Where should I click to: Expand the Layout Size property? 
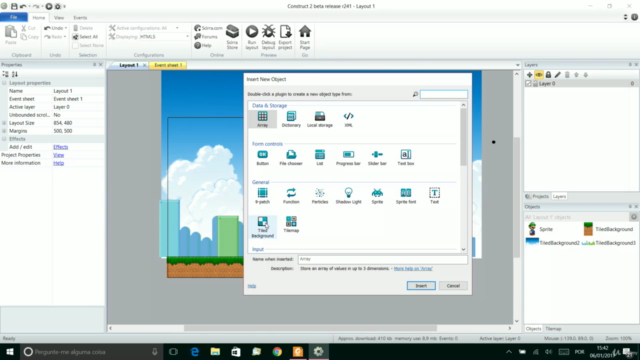4,123
